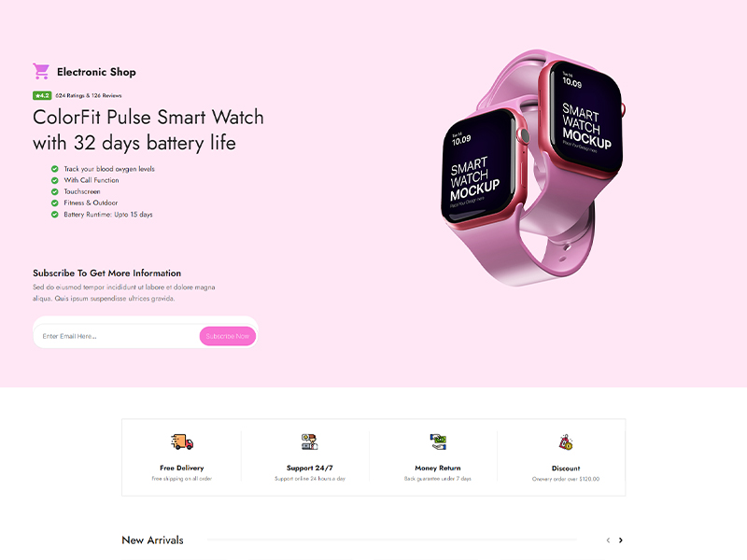Click the green 4.2 star rating badge
747x560 pixels.
[x=42, y=96]
